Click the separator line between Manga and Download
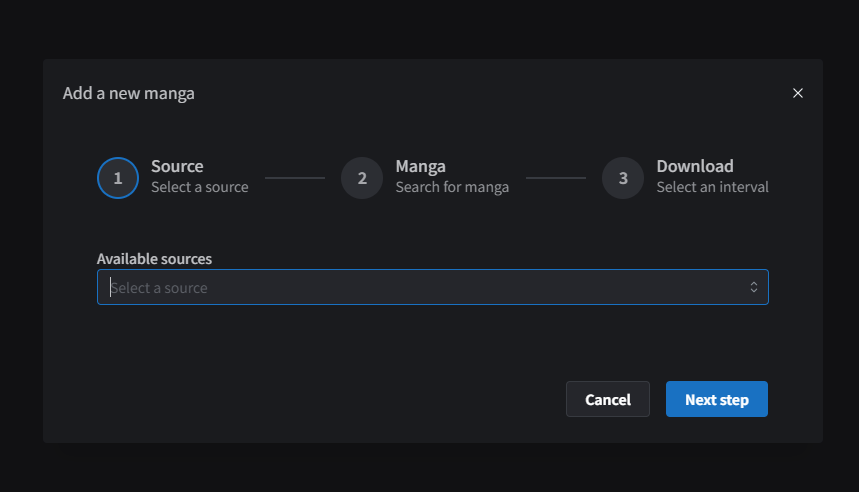 (x=556, y=178)
